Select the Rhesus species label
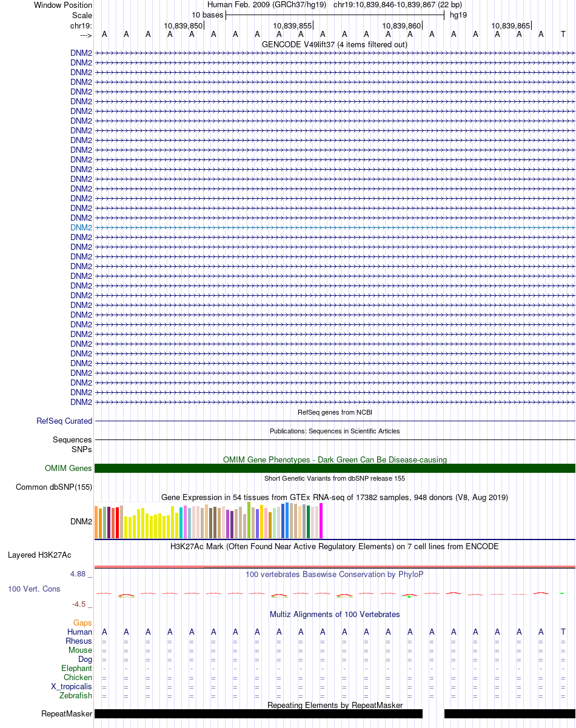Image resolution: width=576 pixels, height=728 pixels. tap(79, 641)
